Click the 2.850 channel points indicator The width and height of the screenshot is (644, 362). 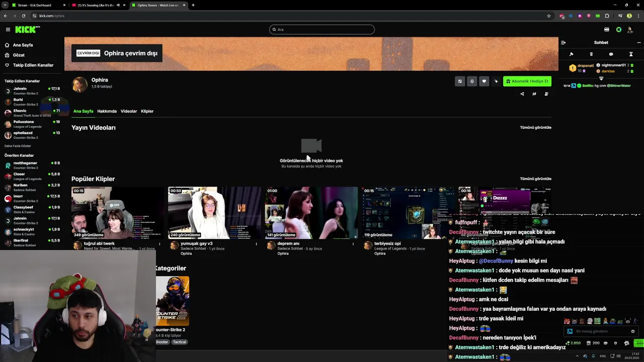[x=573, y=343]
